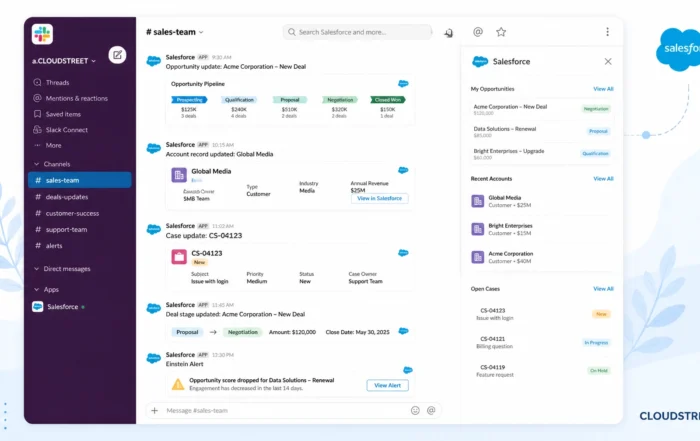Click Salesforce icon on CS-04123 card

click(403, 253)
